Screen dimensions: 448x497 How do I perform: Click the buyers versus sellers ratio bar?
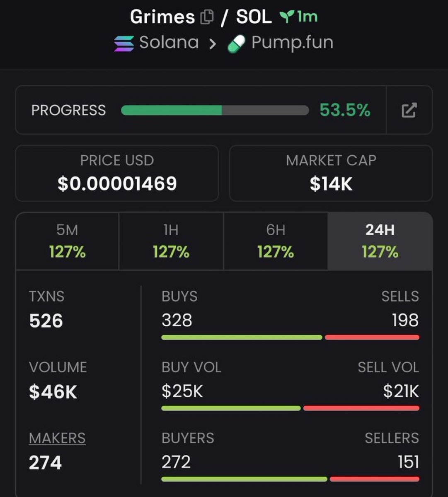point(290,479)
